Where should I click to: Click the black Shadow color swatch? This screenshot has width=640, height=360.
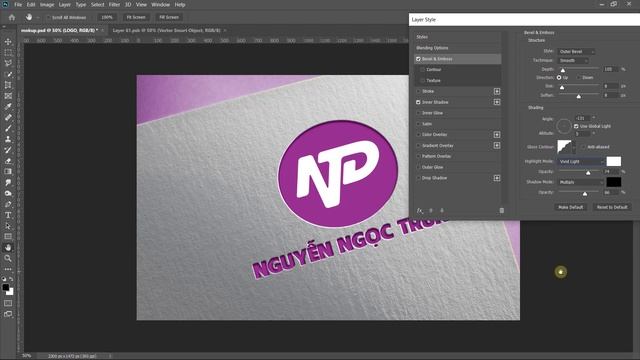tap(613, 182)
